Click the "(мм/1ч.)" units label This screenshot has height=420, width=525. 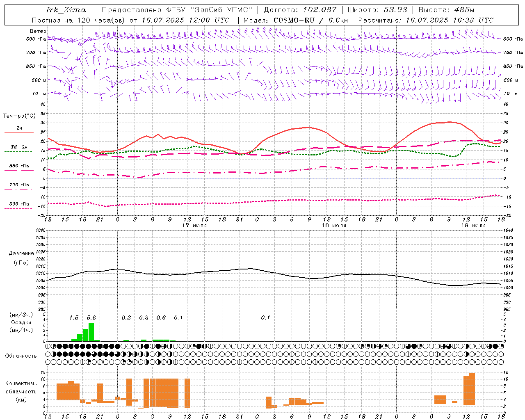pyautogui.click(x=21, y=330)
